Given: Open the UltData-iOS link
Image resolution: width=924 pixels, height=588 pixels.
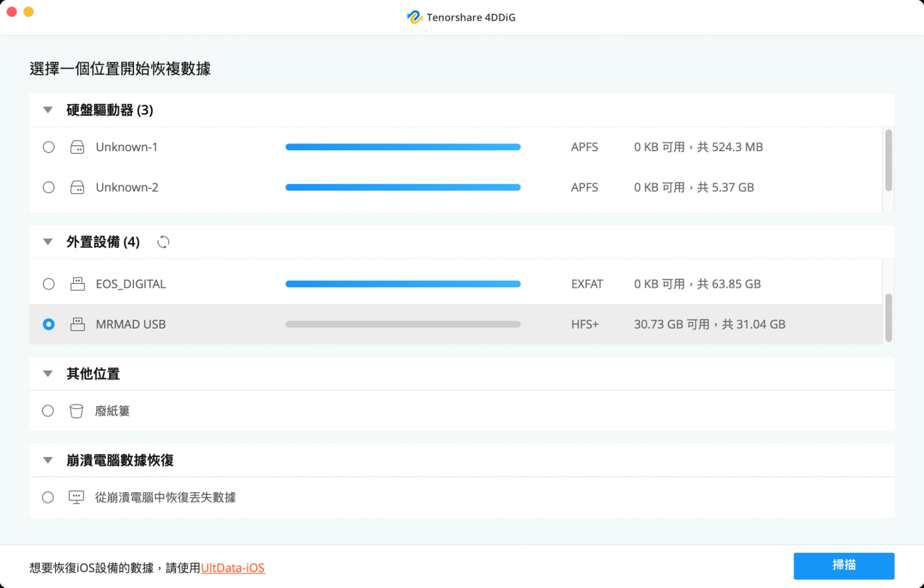Looking at the screenshot, I should click(233, 568).
